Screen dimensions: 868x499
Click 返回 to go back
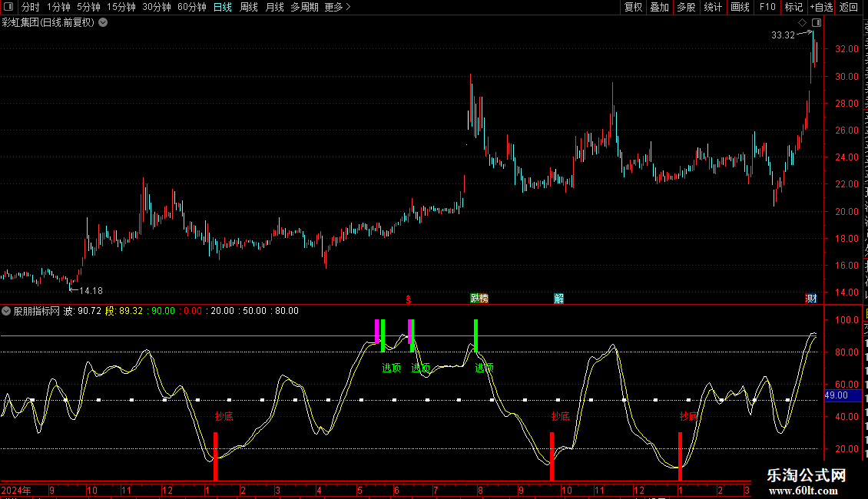[848, 7]
